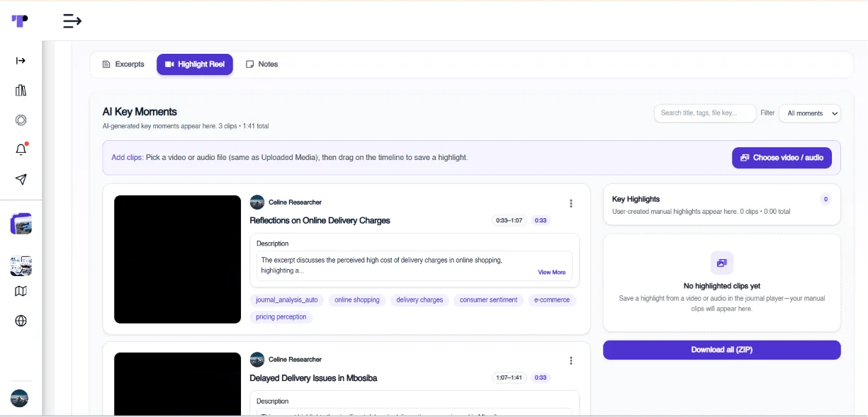The width and height of the screenshot is (868, 417).
Task: Open Delayed Delivery Issues in Mbosiba title
Action: pos(314,378)
